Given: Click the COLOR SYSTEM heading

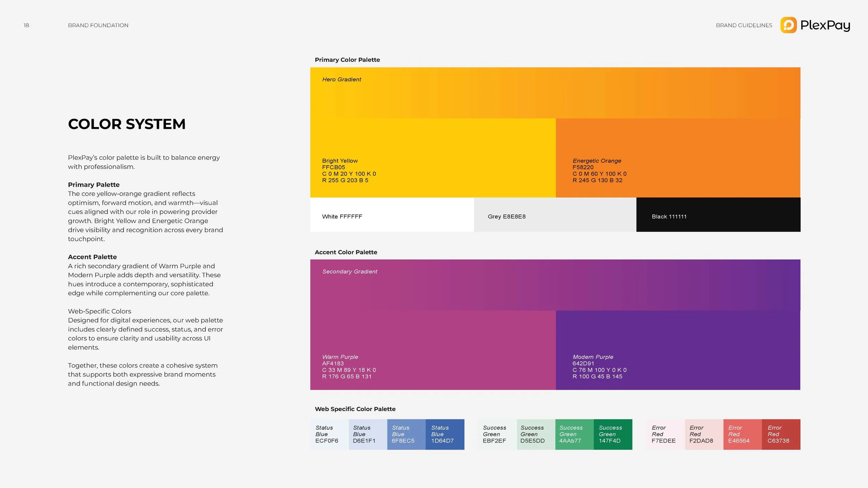Looking at the screenshot, I should pos(127,124).
